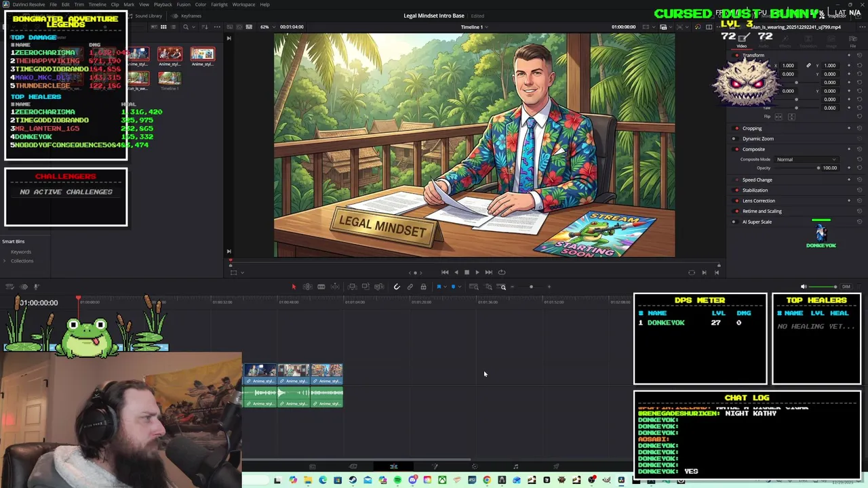This screenshot has height=488, width=868.
Task: Open the Timeline 1 name dropdown
Action: tap(474, 26)
